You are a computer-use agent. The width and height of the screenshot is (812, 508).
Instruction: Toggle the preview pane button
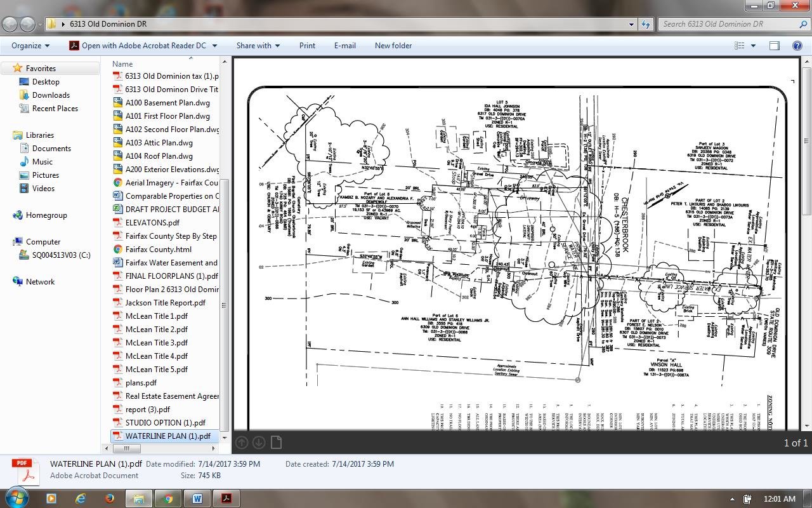click(775, 46)
